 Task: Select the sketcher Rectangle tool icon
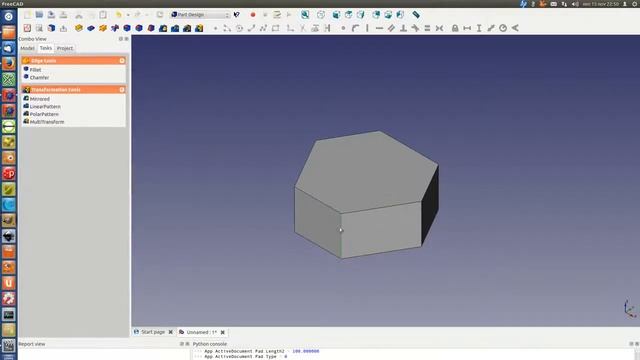(276, 28)
